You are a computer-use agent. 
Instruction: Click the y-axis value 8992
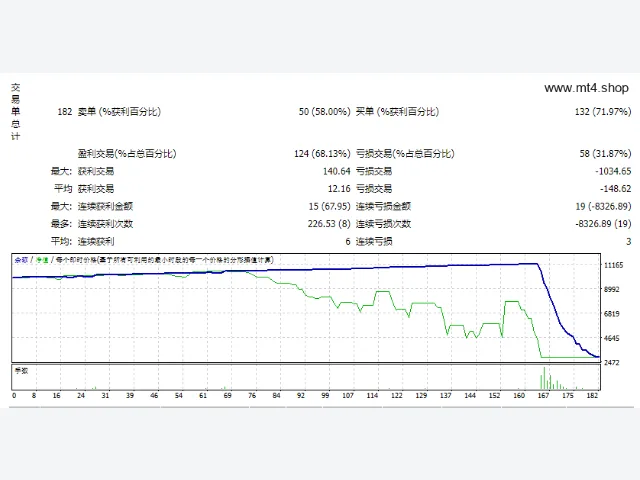coord(611,289)
